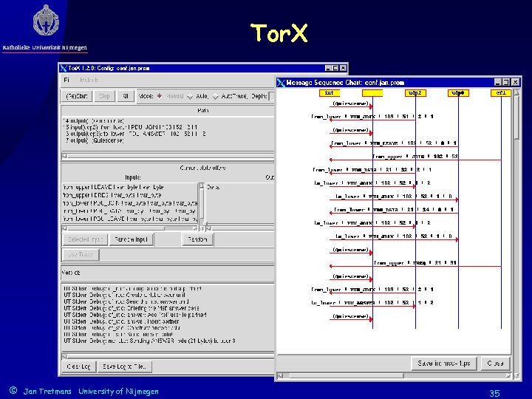Select the blank yellow instance header
The height and width of the screenshot is (399, 532).
point(372,93)
